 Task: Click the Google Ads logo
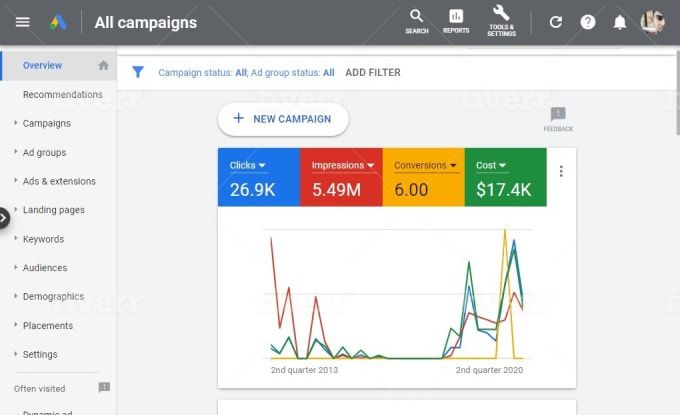(60, 22)
